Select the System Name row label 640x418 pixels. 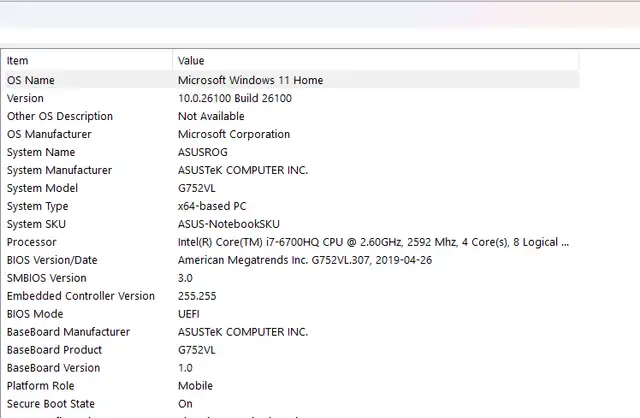coord(41,152)
